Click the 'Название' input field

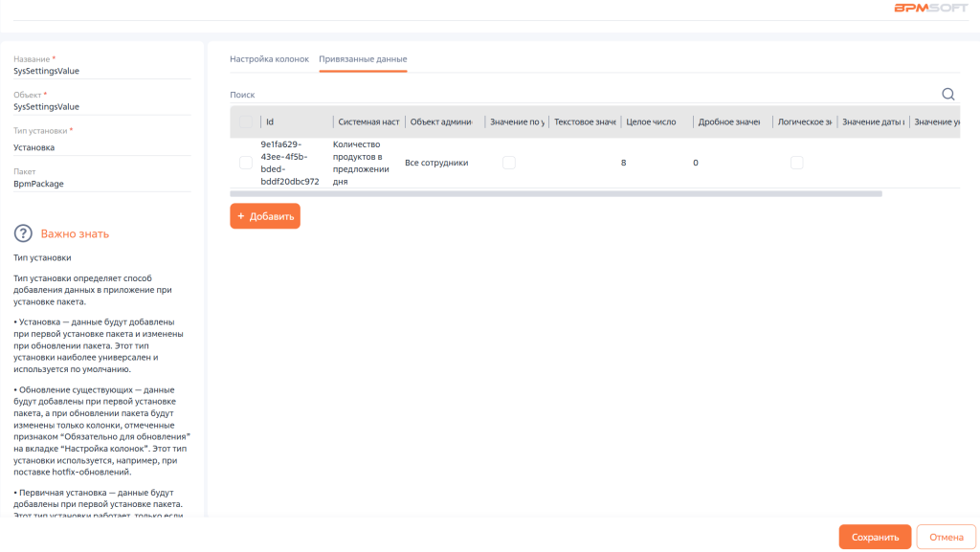click(x=102, y=71)
